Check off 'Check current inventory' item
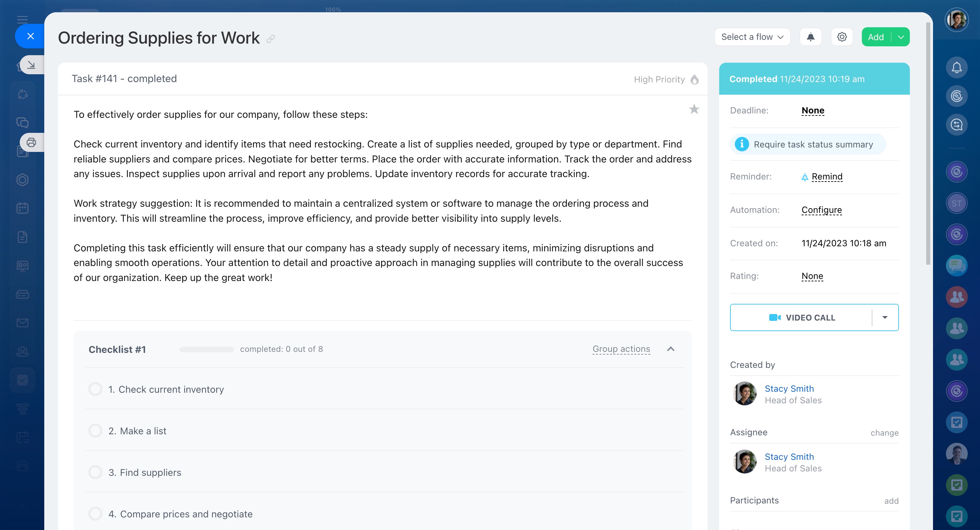The width and height of the screenshot is (980, 530). 95,389
